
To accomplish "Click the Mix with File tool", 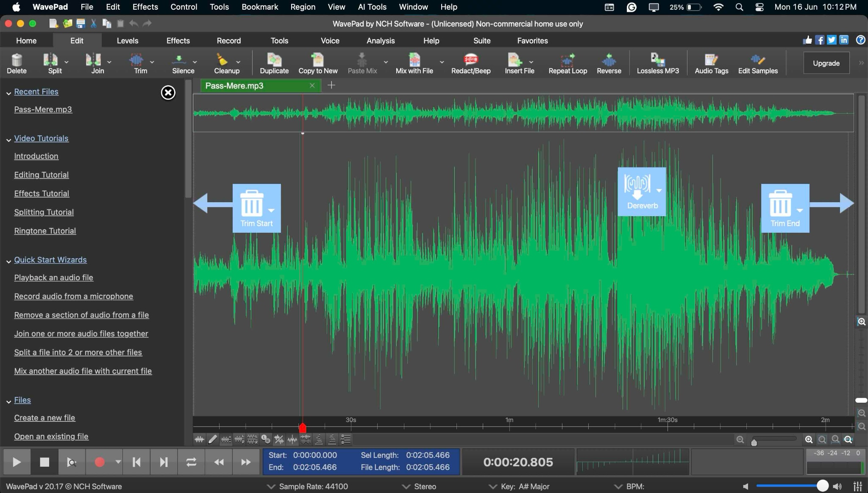I will [x=414, y=63].
